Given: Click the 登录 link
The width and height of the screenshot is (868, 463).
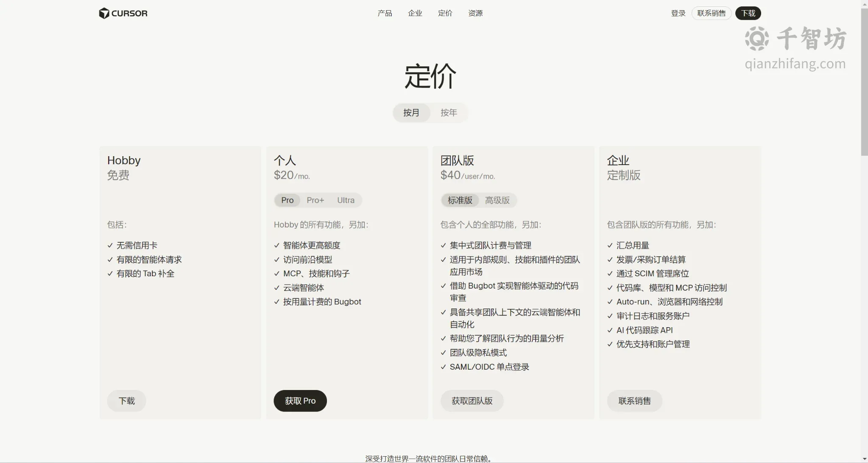Looking at the screenshot, I should 678,13.
